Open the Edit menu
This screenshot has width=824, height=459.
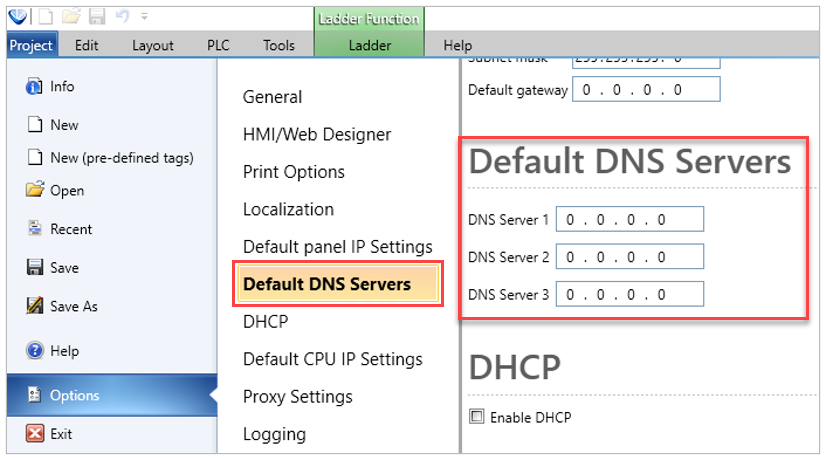click(x=86, y=45)
